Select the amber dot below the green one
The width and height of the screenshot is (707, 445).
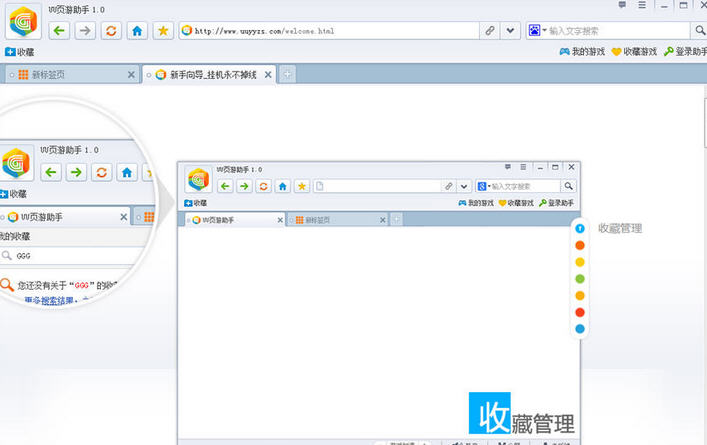click(x=580, y=295)
